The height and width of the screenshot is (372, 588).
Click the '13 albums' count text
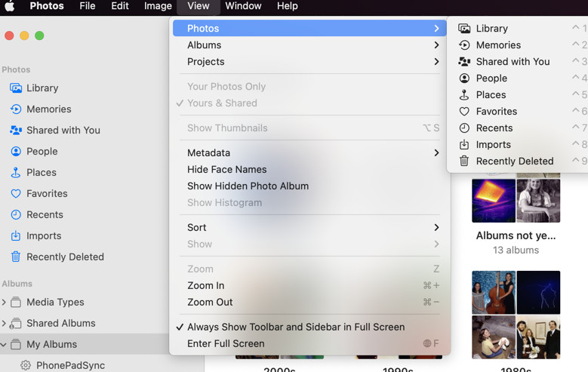tap(516, 250)
